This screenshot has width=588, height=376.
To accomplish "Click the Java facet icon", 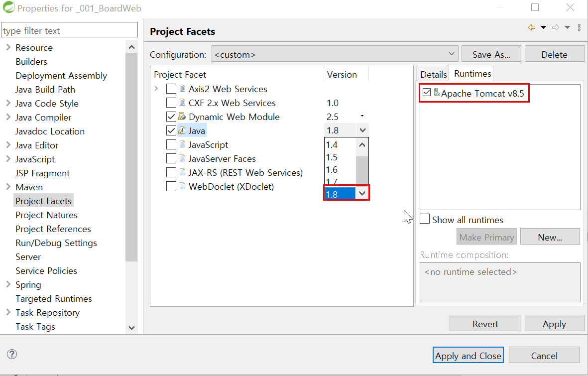I will (x=182, y=130).
